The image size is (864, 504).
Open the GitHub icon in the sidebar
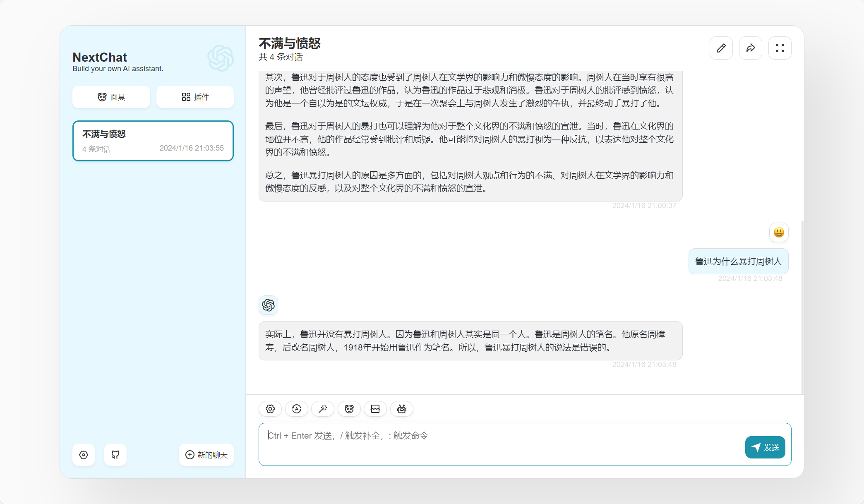point(115,455)
